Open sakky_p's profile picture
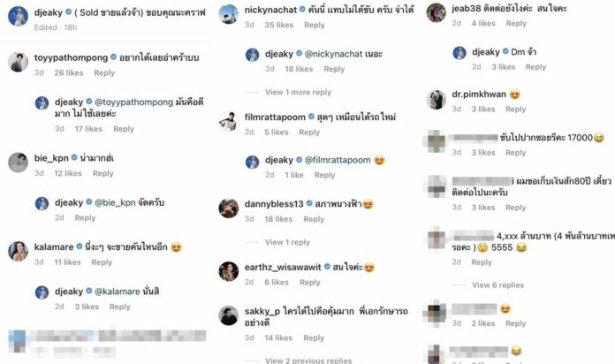The image size is (615, 364). click(228, 315)
